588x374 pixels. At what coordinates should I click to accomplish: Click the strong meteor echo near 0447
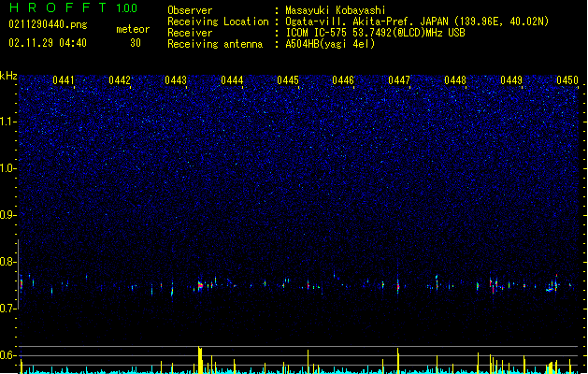[x=398, y=286]
